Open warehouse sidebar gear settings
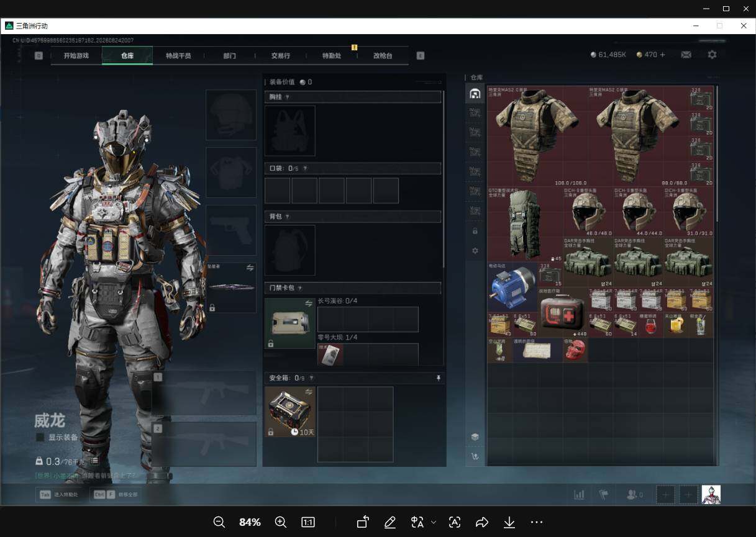The height and width of the screenshot is (537, 756). pyautogui.click(x=475, y=251)
